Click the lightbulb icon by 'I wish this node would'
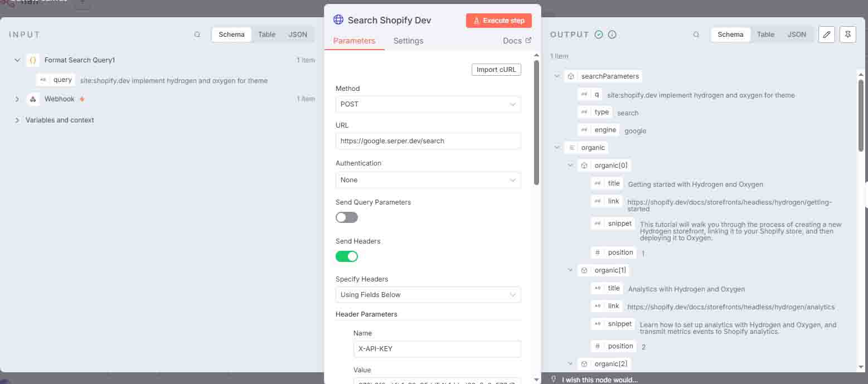Viewport: 868px width, 384px height. pyautogui.click(x=553, y=379)
